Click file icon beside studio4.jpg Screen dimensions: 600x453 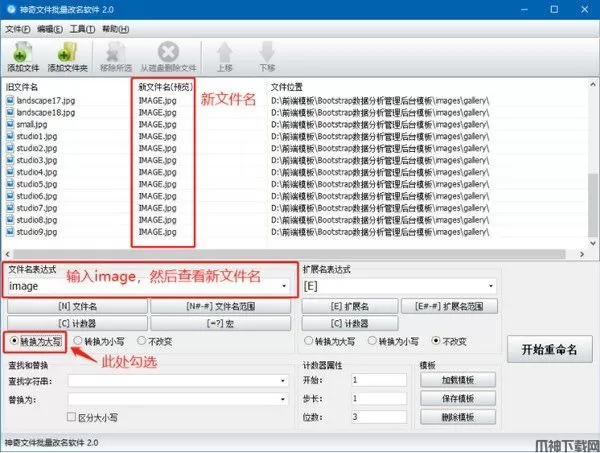coord(10,172)
